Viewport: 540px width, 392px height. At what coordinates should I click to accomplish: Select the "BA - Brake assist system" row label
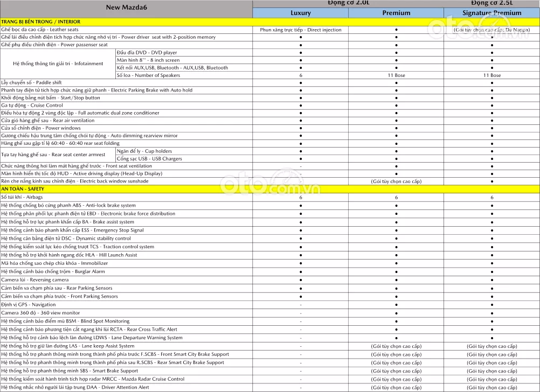click(67, 222)
